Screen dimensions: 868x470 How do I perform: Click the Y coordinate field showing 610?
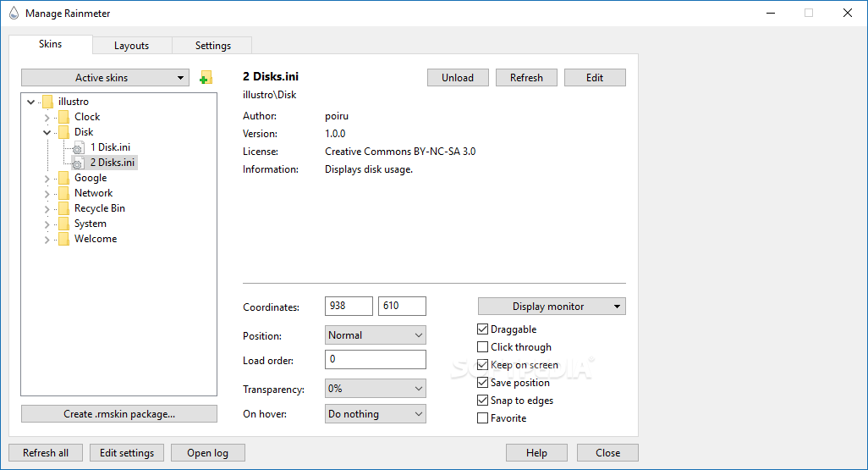402,306
